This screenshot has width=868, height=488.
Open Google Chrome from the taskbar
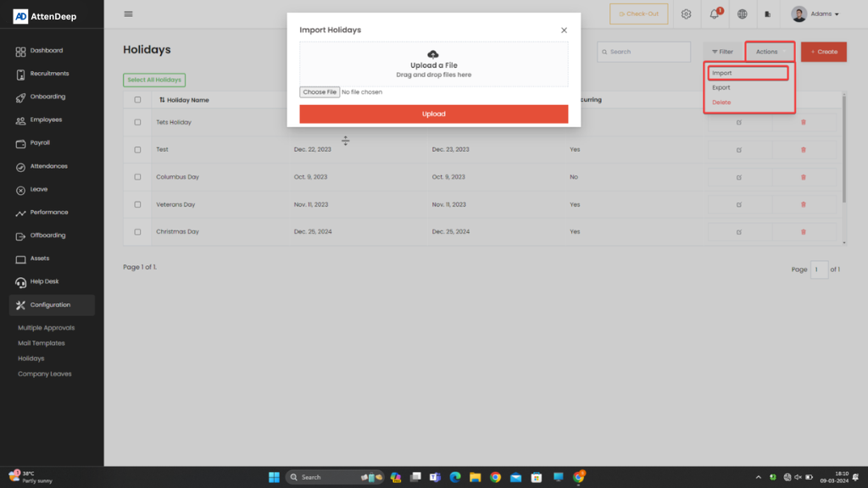point(495,477)
